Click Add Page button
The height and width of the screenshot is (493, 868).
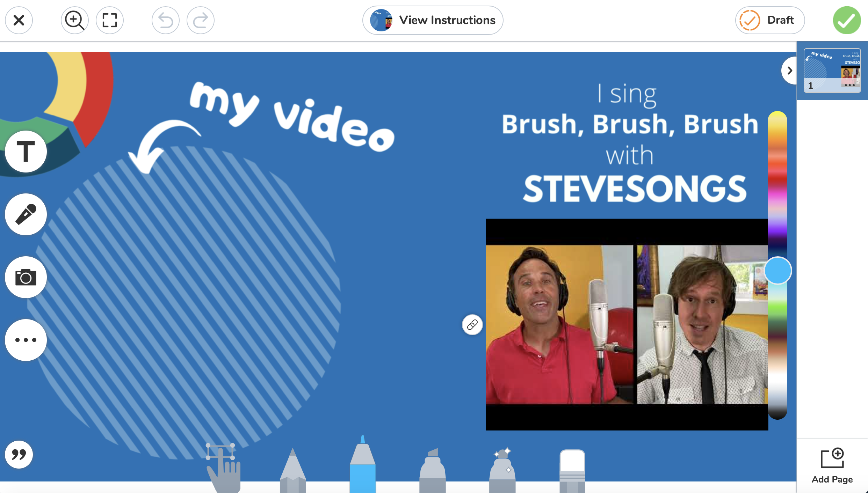pos(832,466)
